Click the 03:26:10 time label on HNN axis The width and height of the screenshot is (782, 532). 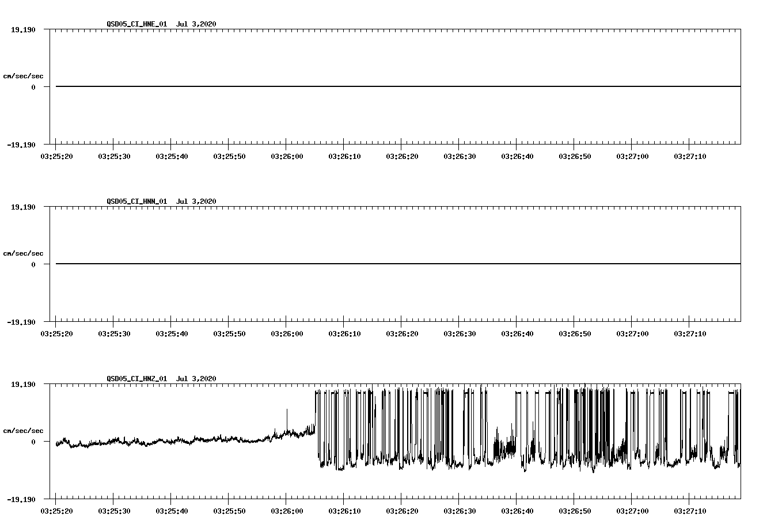coord(344,334)
